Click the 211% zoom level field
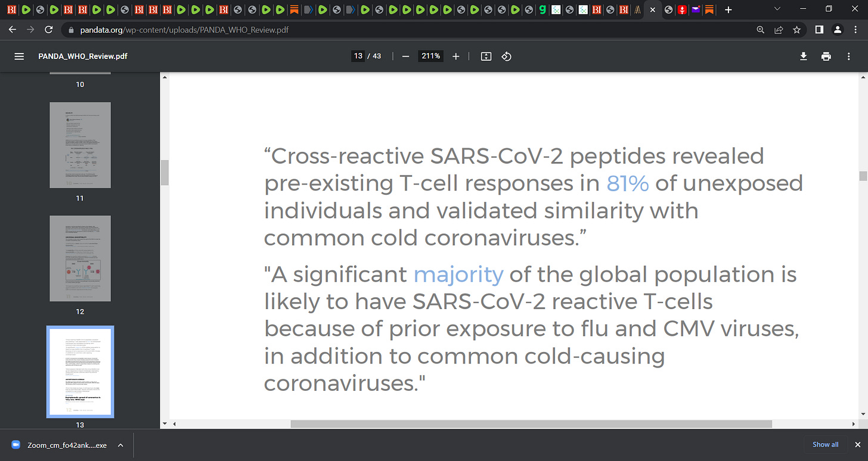 tap(430, 56)
